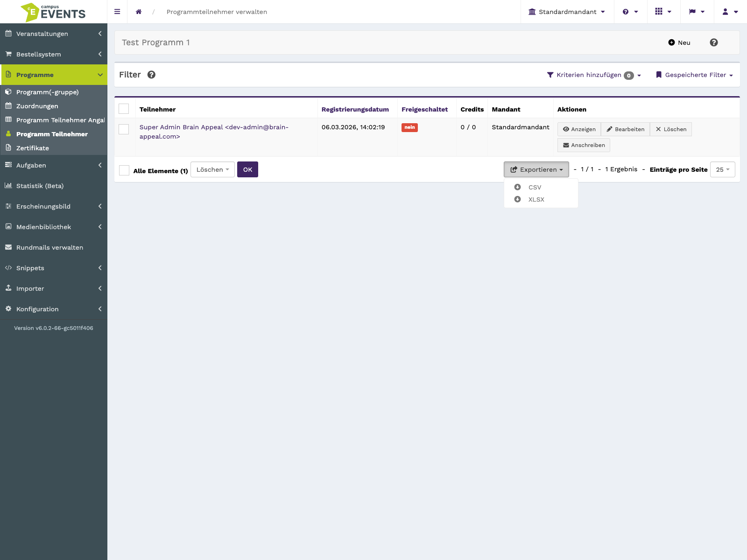Open the language flag menu

tap(697, 12)
